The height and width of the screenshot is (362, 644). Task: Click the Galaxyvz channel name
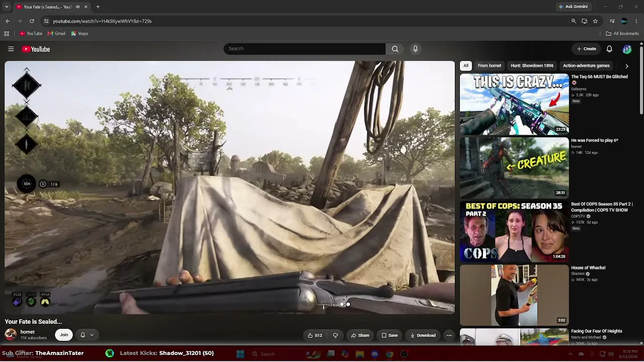(x=579, y=89)
